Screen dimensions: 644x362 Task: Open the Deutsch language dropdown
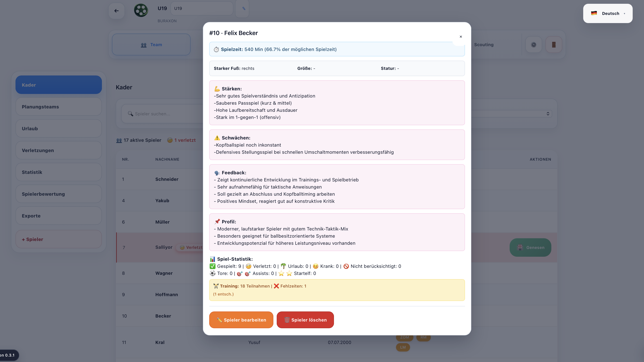point(608,13)
